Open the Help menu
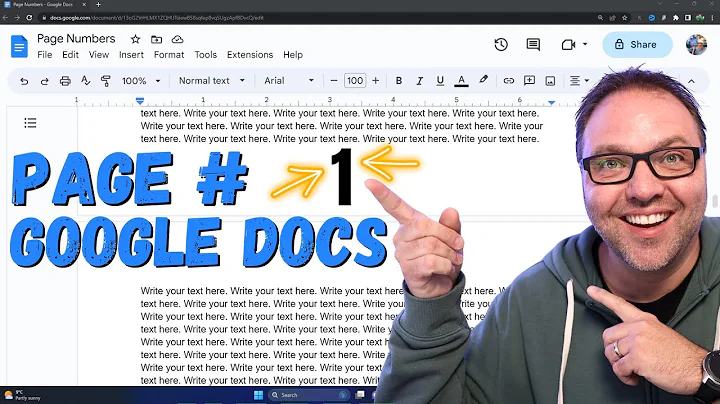 292,55
